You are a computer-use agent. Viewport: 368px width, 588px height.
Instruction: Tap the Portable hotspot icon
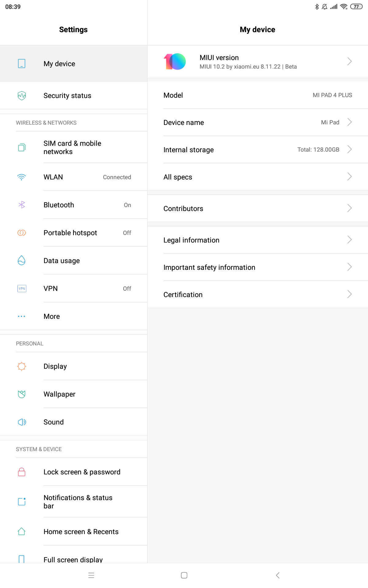pyautogui.click(x=21, y=233)
